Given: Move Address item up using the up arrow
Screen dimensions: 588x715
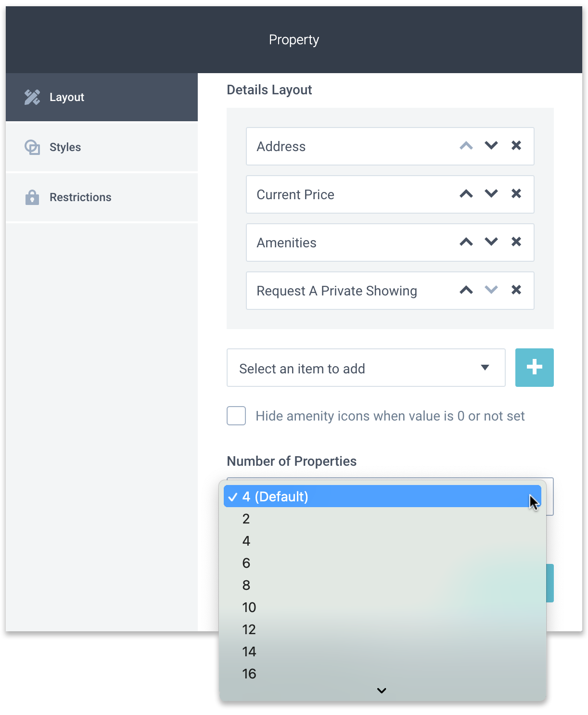Looking at the screenshot, I should pyautogui.click(x=466, y=146).
